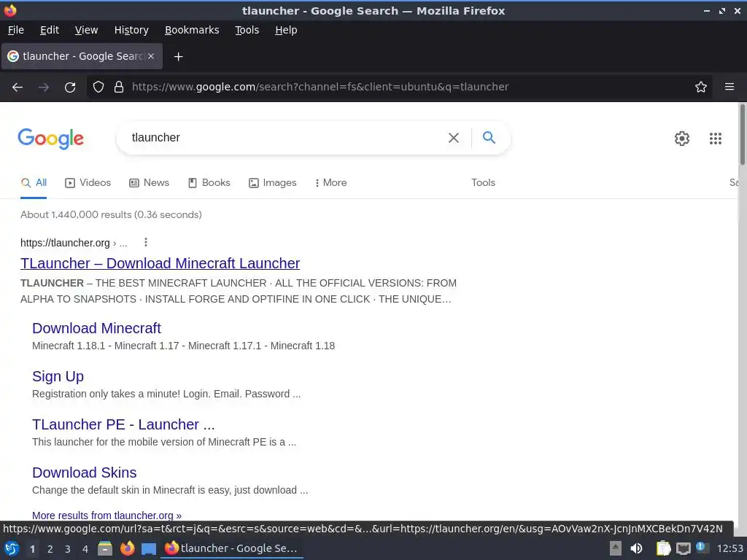Click the tlauncher - Google Se... taskbar window button

tap(231, 548)
